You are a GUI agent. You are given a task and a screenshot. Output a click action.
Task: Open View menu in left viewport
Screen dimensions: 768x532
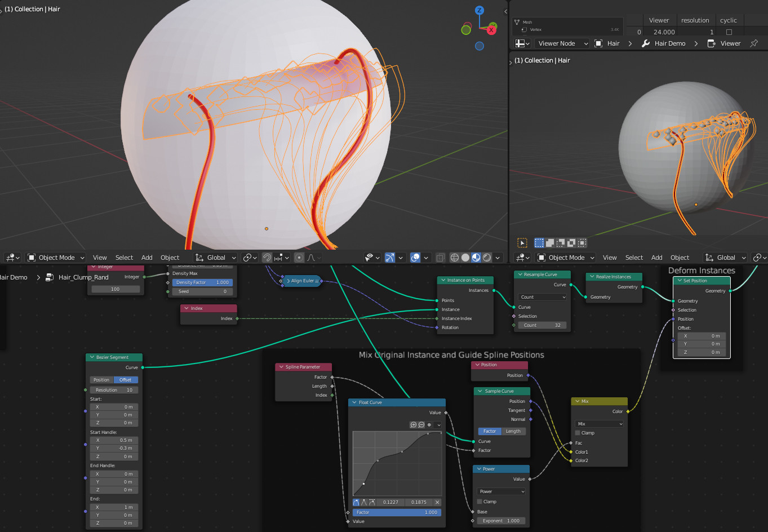[100, 258]
